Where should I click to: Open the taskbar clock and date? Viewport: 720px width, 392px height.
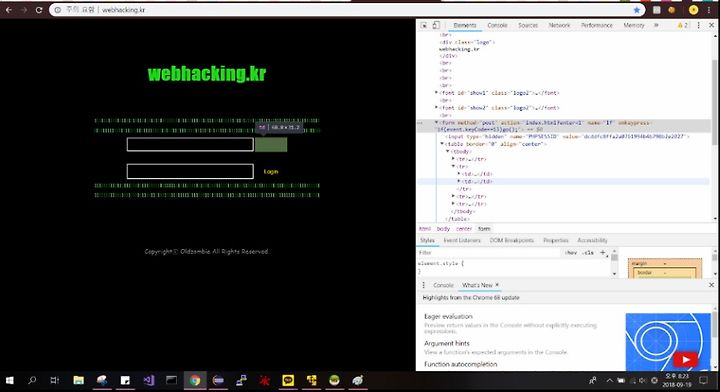click(x=677, y=380)
